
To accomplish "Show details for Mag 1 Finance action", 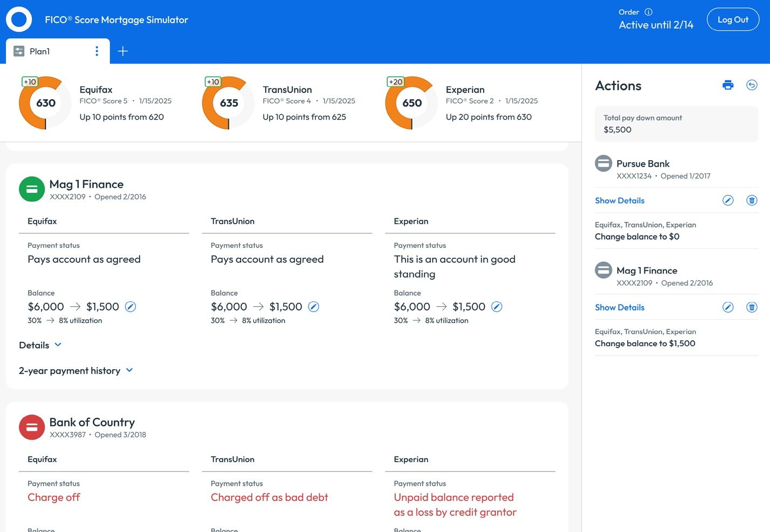I will (x=620, y=307).
